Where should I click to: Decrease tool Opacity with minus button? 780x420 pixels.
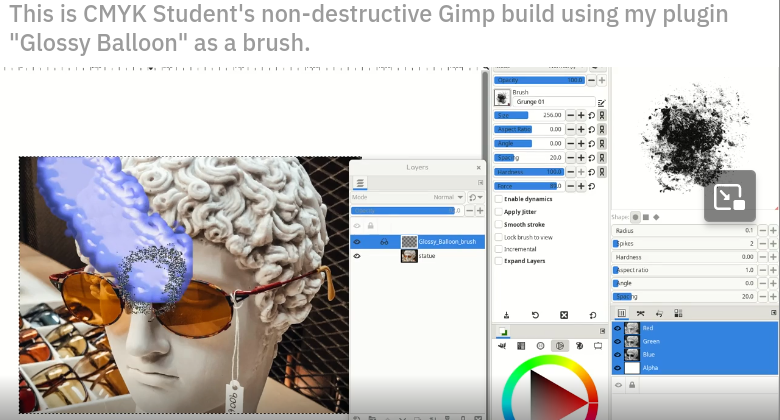click(591, 80)
